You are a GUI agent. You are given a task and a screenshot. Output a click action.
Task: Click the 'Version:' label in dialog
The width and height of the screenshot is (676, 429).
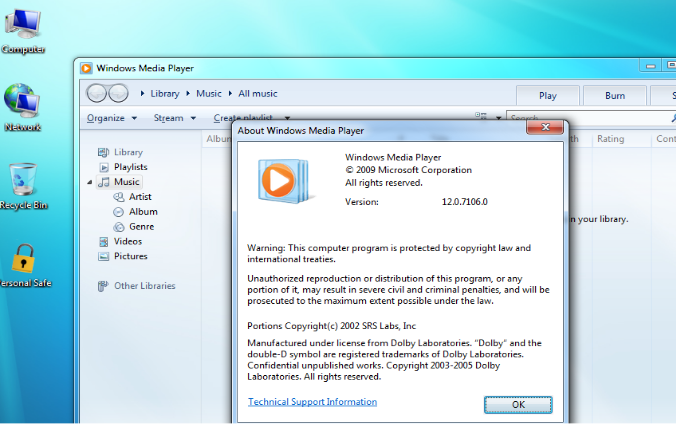[362, 202]
